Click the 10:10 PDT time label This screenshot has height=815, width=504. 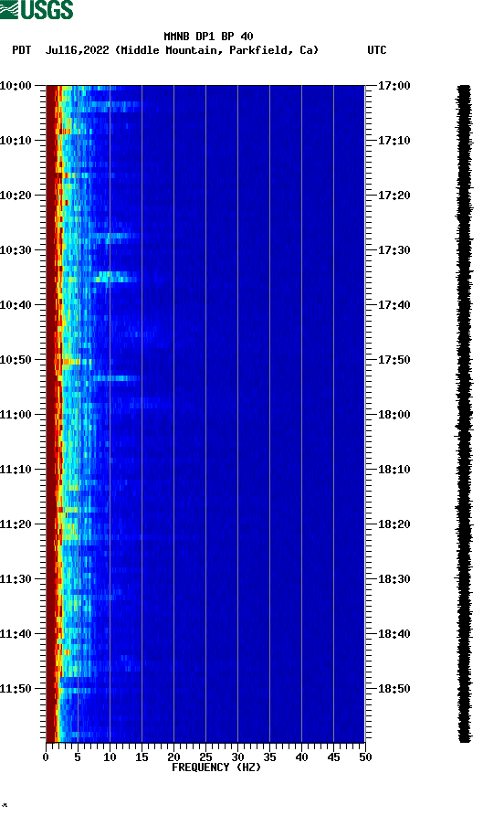point(16,141)
